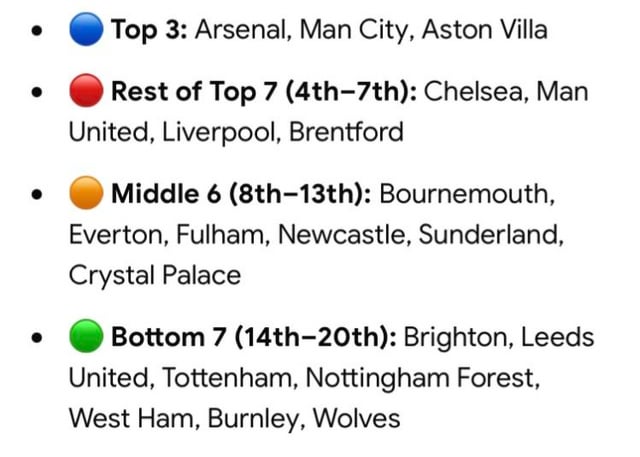Select the "Rest of Top 7 (4th–7th):" heading
640x457 pixels.
click(264, 93)
